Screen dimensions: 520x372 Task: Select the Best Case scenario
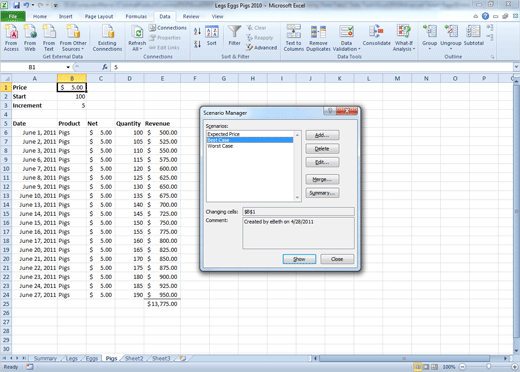(250, 140)
